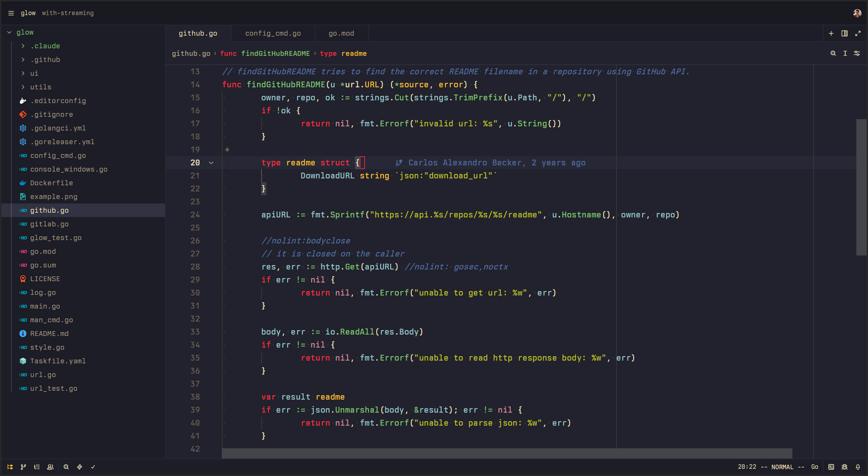Open the application hamburger menu
Viewport: 868px width, 476px height.
[11, 13]
